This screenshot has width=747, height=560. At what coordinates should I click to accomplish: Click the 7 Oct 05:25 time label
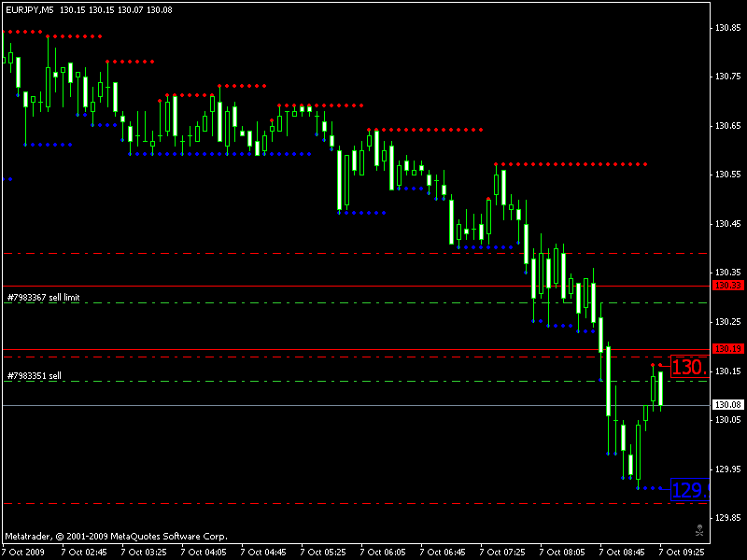coord(323,553)
